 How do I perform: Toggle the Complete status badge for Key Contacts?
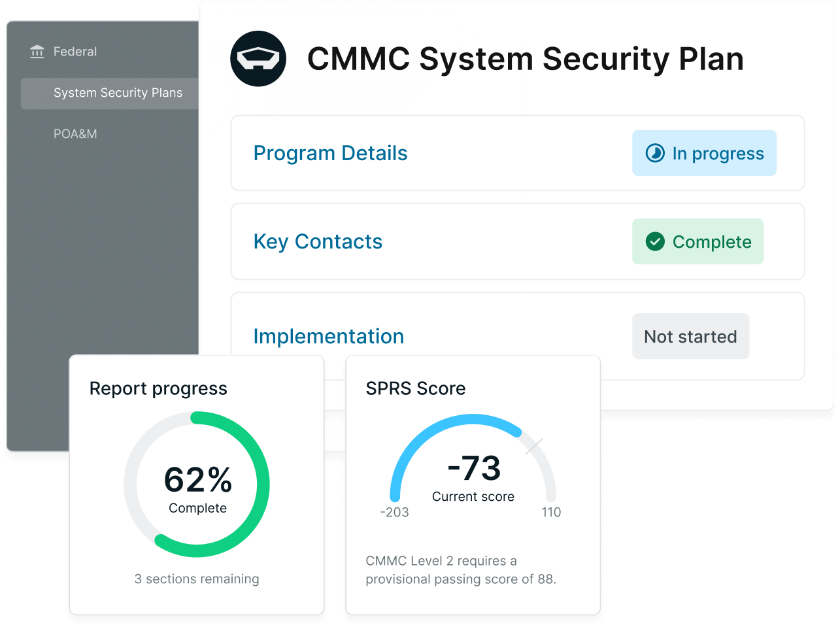[x=697, y=241]
